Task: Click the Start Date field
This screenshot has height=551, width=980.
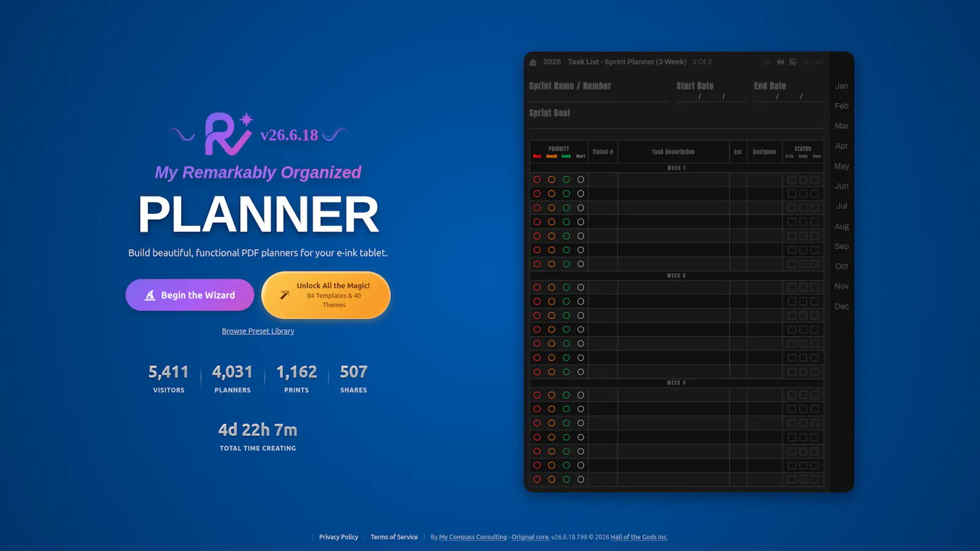Action: point(711,91)
